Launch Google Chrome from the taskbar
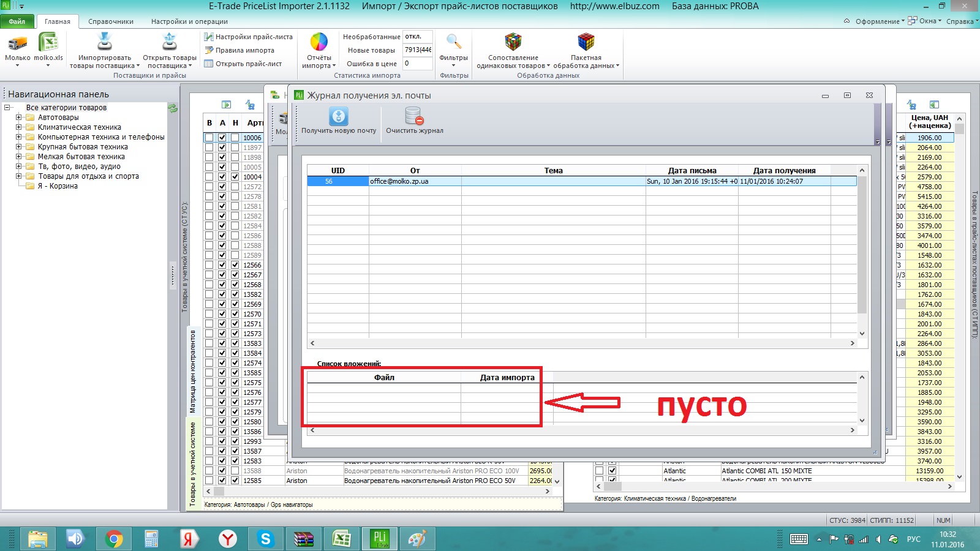Viewport: 980px width, 551px height. [x=113, y=539]
